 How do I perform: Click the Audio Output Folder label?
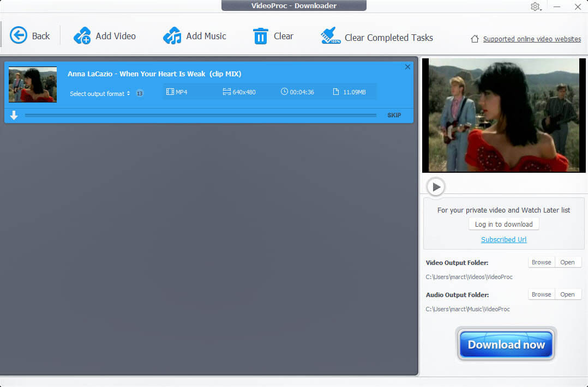point(457,295)
